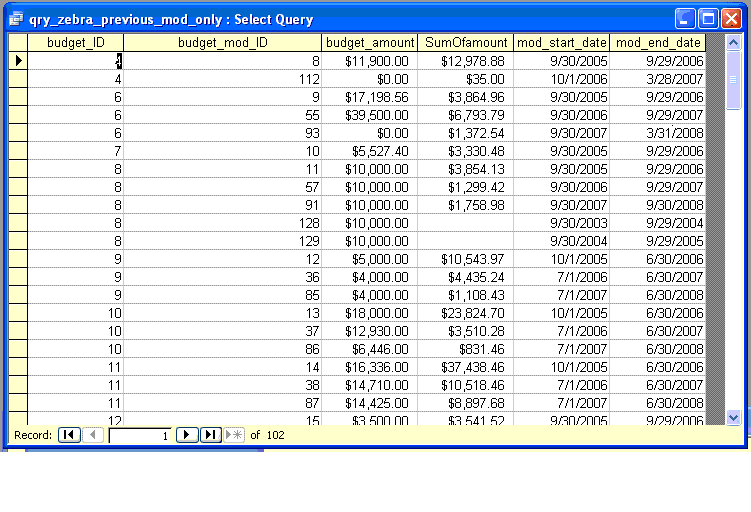Click SumOfamount cell $3,510.28

[x=466, y=331]
